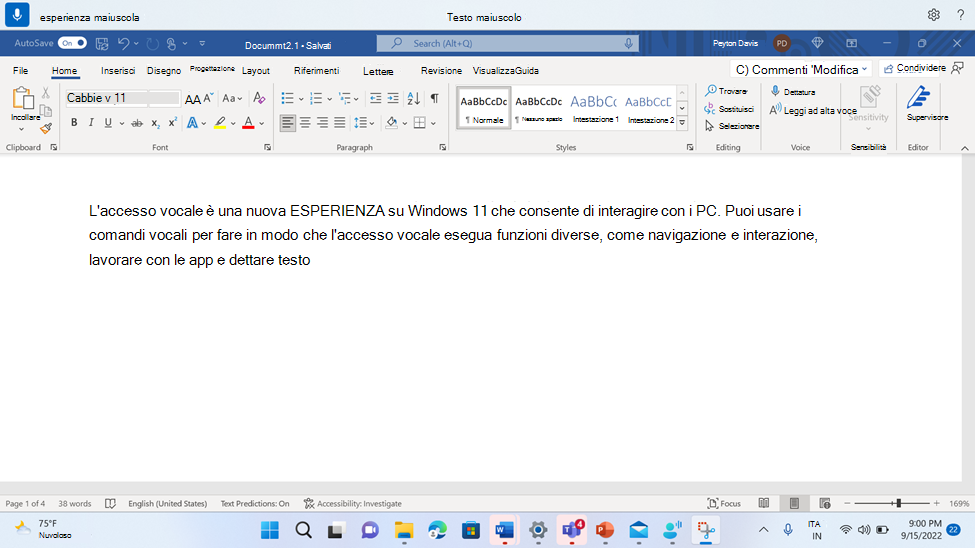The height and width of the screenshot is (548, 975).
Task: Click the Condividere share button
Action: 915,68
